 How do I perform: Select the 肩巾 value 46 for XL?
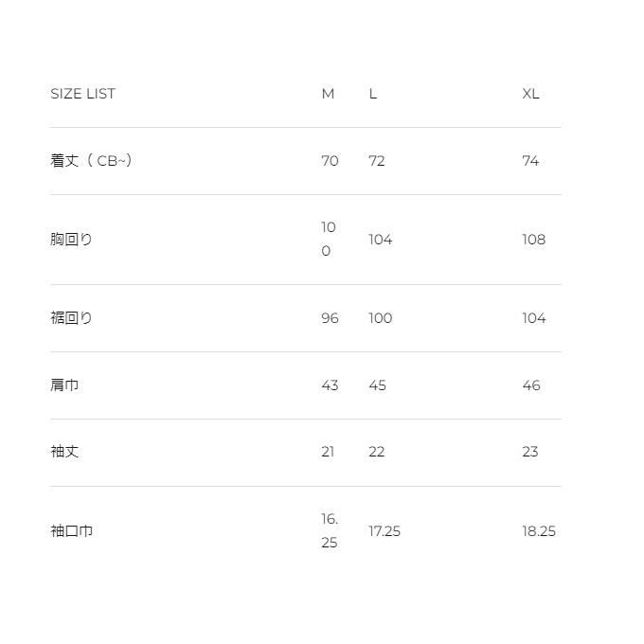pyautogui.click(x=531, y=385)
